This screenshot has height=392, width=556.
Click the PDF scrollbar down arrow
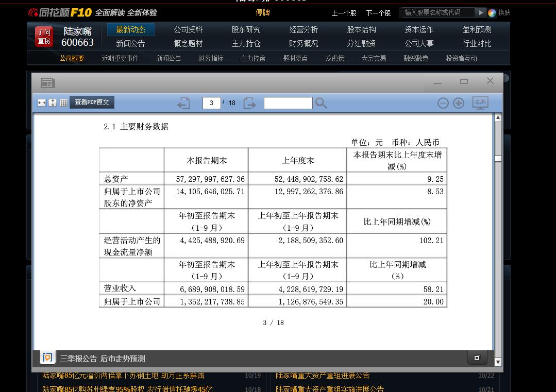pos(498,362)
